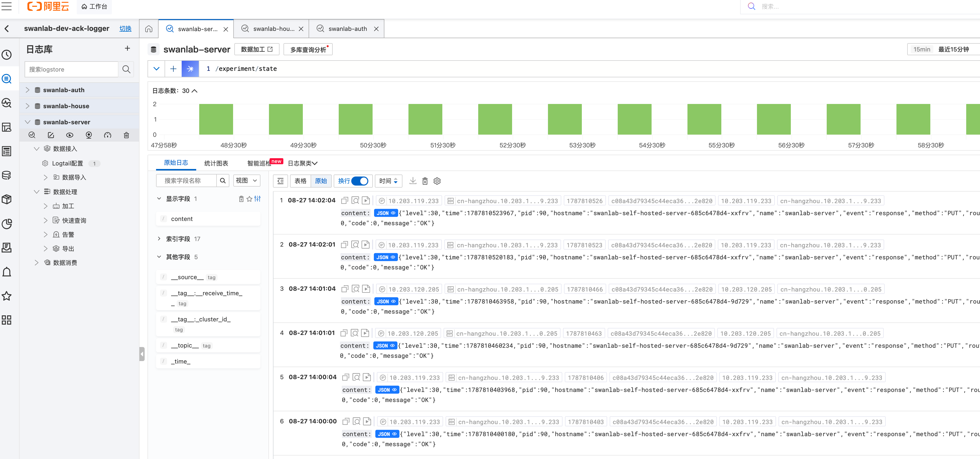Viewport: 980px width, 459px height.
Task: Click the 工作台 workbench button
Action: pos(94,7)
